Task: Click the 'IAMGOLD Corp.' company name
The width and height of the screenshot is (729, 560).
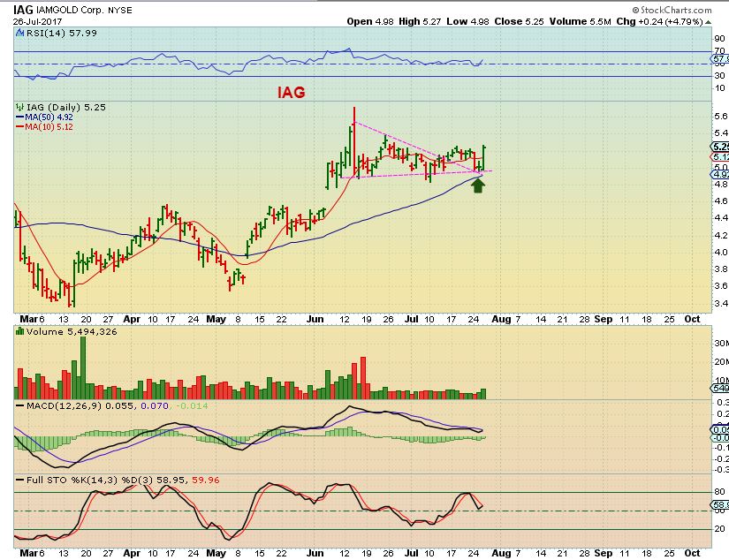Action: click(70, 11)
